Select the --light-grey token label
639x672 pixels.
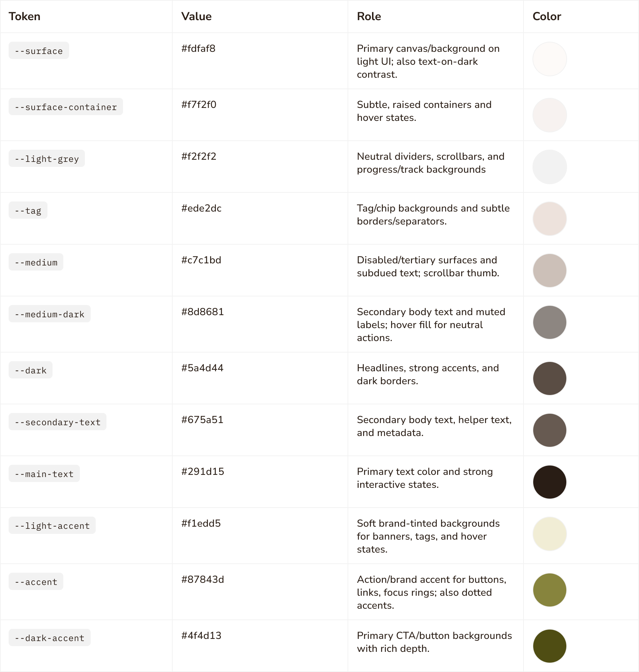pos(47,159)
